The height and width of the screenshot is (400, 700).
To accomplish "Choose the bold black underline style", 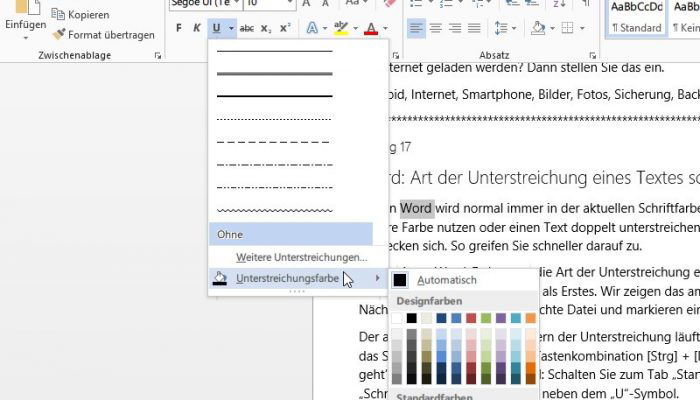I will pyautogui.click(x=275, y=96).
